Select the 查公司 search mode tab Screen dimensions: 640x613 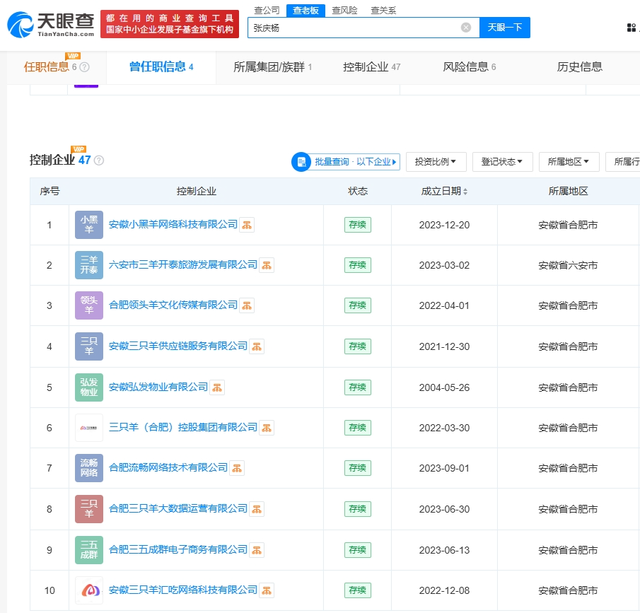(265, 10)
